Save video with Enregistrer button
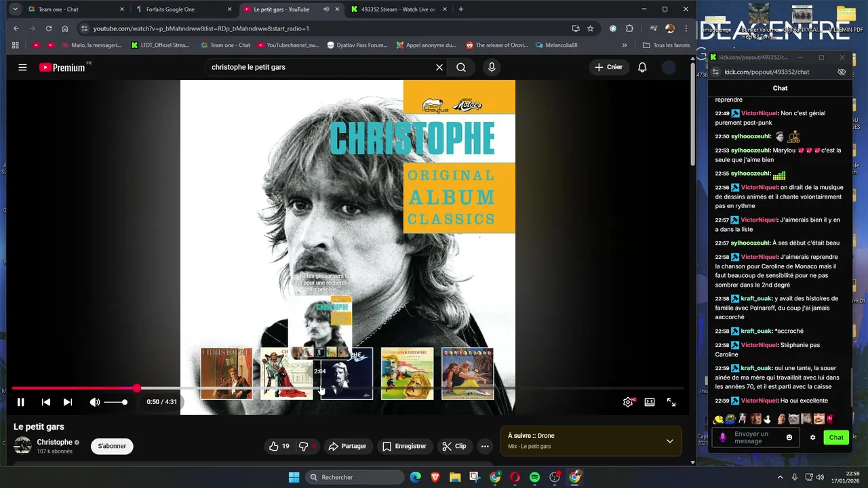This screenshot has height=488, width=868. point(404,446)
